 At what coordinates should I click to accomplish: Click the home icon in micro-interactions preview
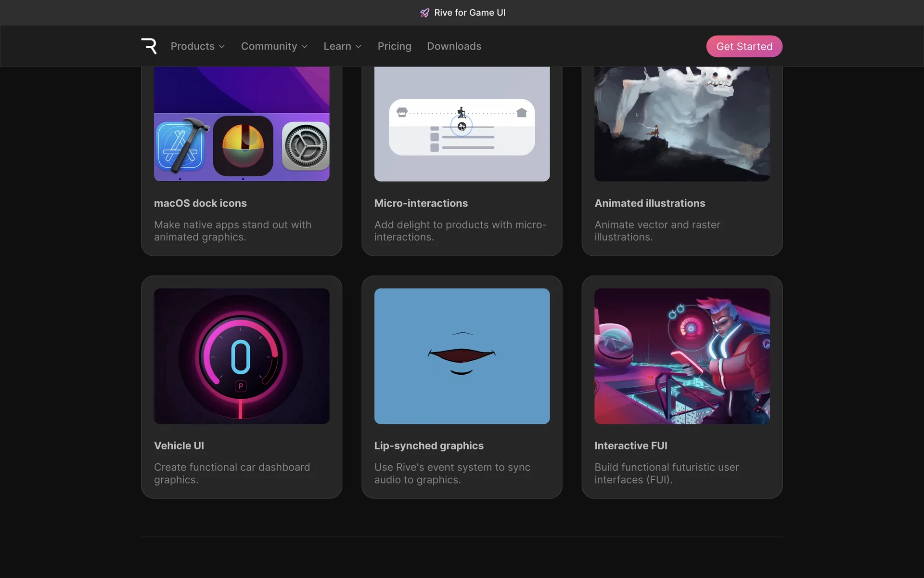click(x=522, y=113)
